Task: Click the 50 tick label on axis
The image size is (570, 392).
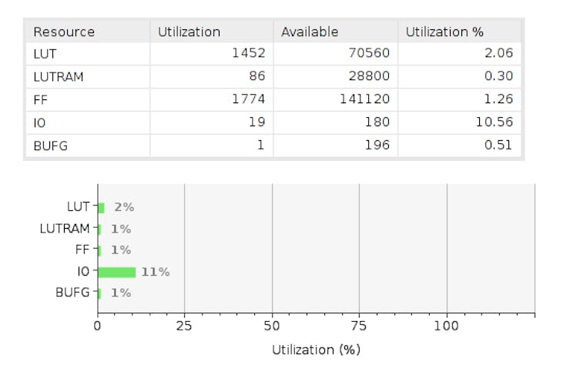Action: pos(272,326)
